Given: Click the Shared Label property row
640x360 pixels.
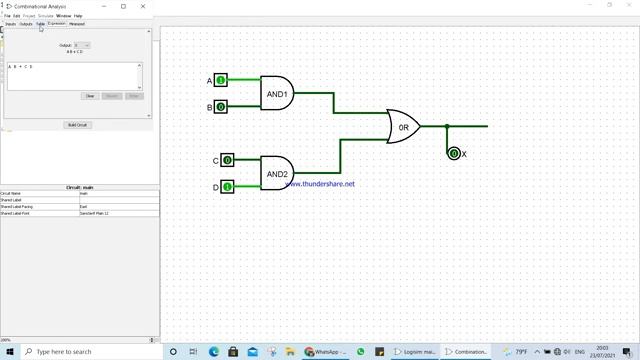Looking at the screenshot, I should click(x=80, y=200).
